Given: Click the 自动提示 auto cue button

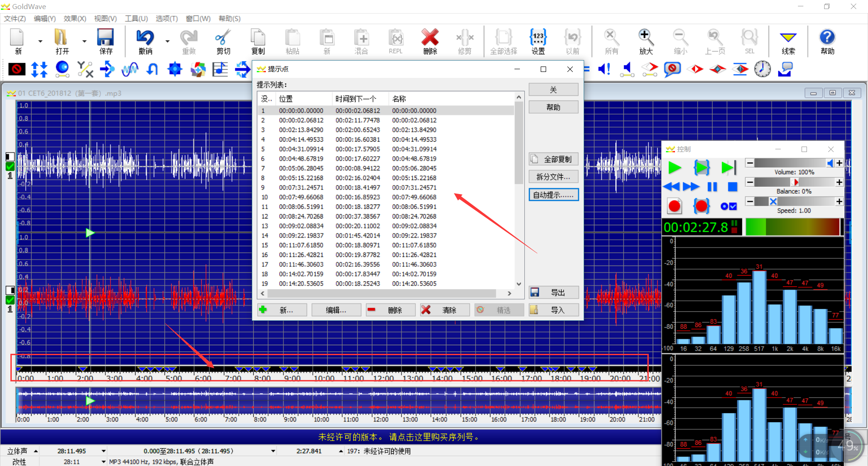Looking at the screenshot, I should tap(553, 195).
